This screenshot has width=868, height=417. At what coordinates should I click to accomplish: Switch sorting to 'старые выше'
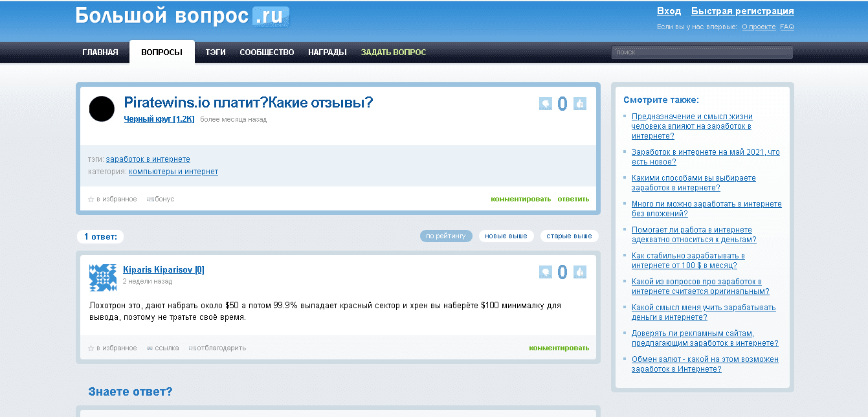point(568,236)
